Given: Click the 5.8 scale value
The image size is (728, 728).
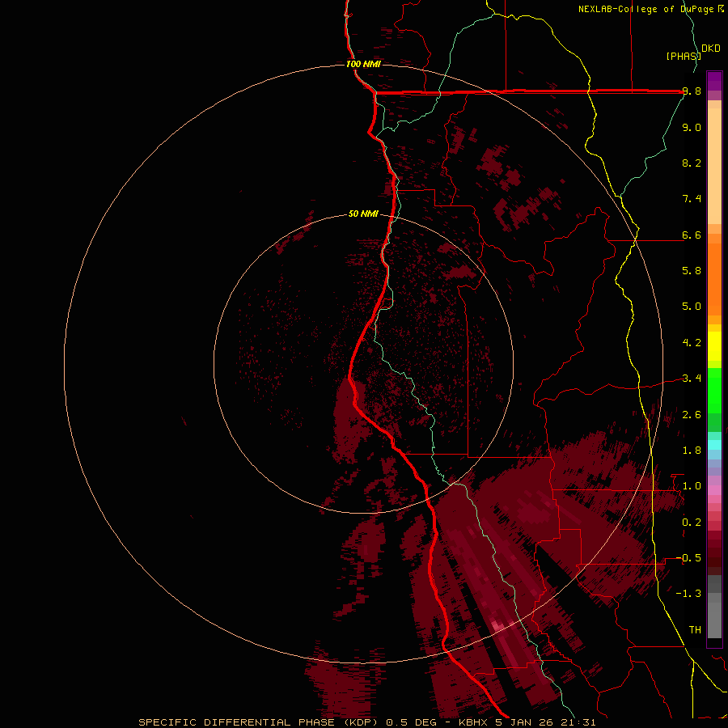Looking at the screenshot, I should pos(692,271).
